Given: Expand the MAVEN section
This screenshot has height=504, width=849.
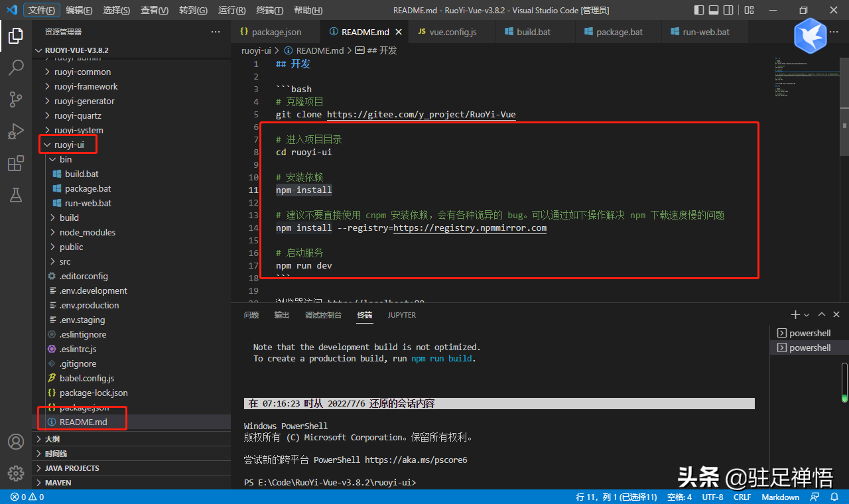Looking at the screenshot, I should (131, 483).
